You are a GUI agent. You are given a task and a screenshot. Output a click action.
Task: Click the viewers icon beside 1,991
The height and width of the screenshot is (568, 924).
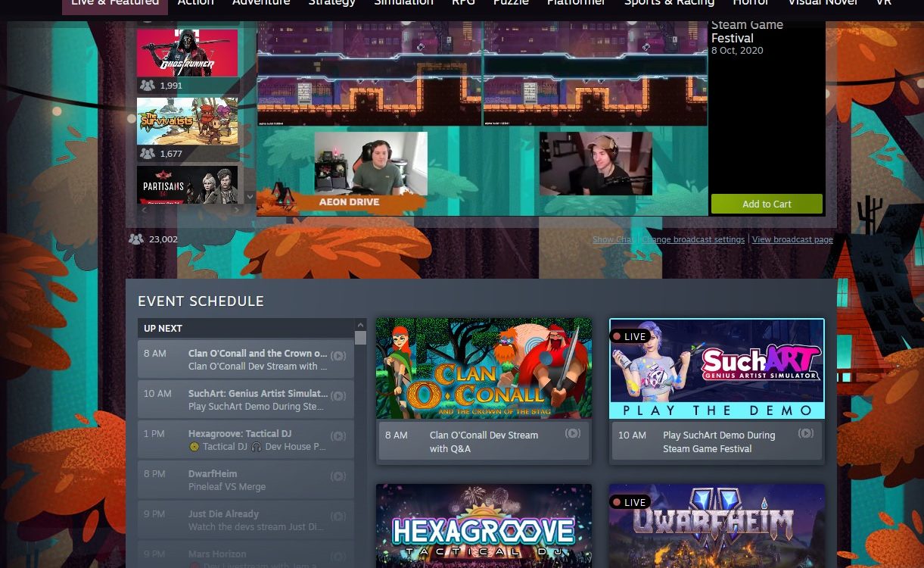pyautogui.click(x=147, y=86)
